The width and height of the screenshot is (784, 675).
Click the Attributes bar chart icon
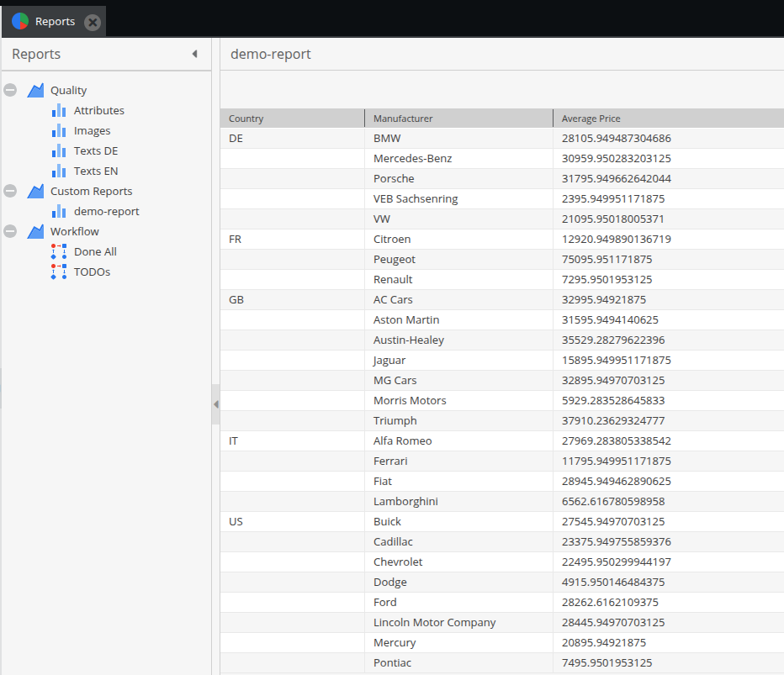coord(59,110)
